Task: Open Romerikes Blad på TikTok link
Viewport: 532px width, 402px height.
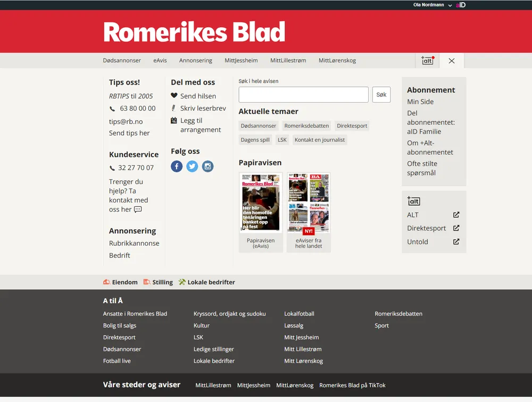Action: pyautogui.click(x=352, y=385)
